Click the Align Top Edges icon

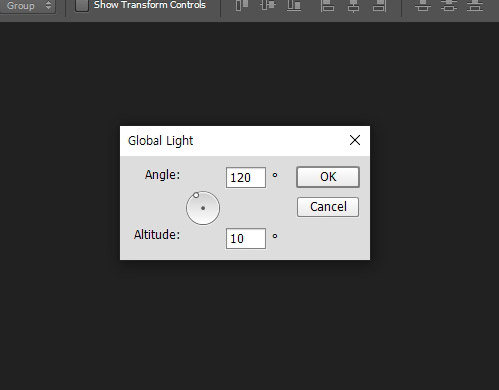[x=242, y=5]
